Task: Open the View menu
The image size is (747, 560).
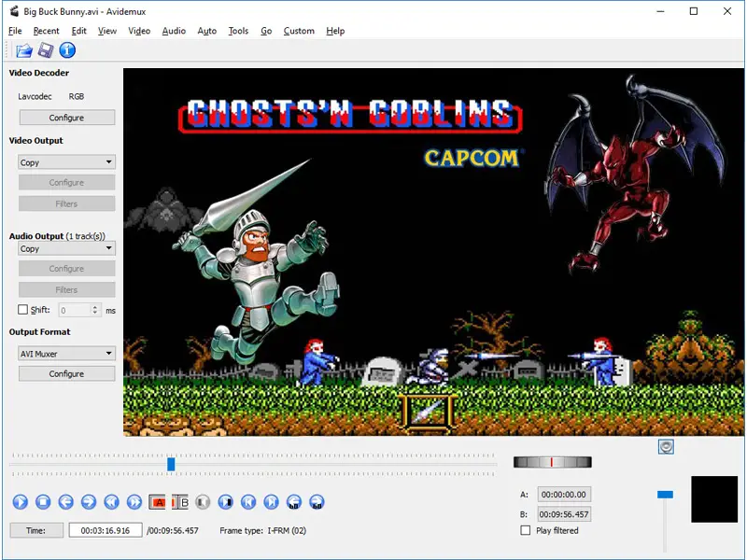Action: [107, 31]
